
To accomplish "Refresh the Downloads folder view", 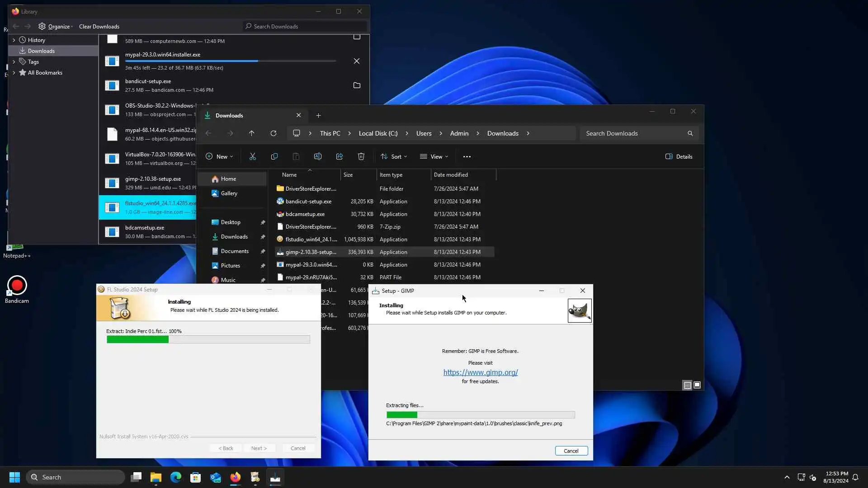I will tap(274, 133).
